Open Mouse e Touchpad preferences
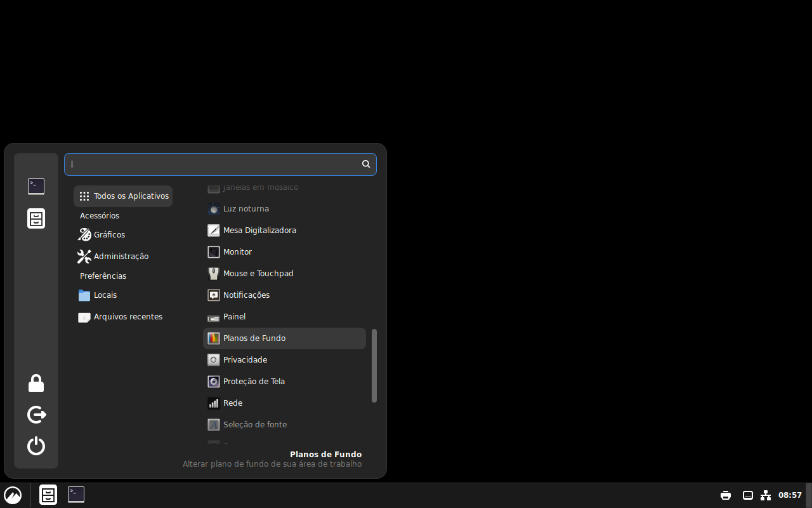 click(x=258, y=274)
